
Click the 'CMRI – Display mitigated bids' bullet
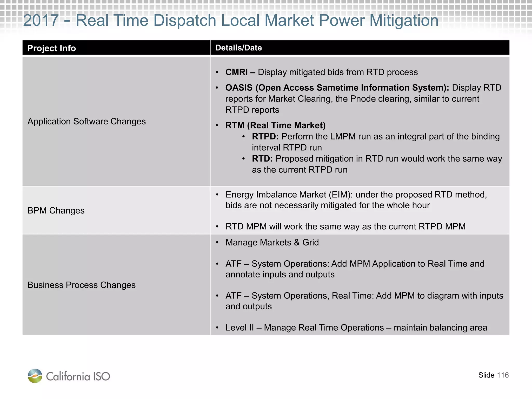321,72
